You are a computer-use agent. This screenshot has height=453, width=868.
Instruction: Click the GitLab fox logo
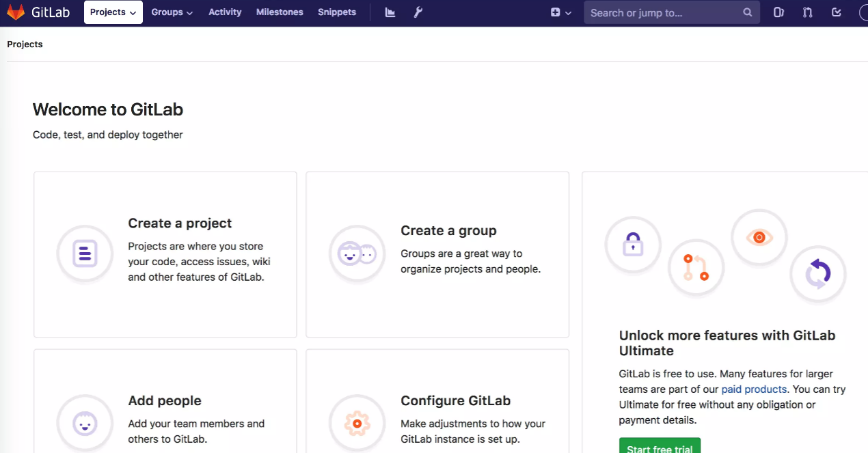pyautogui.click(x=16, y=12)
